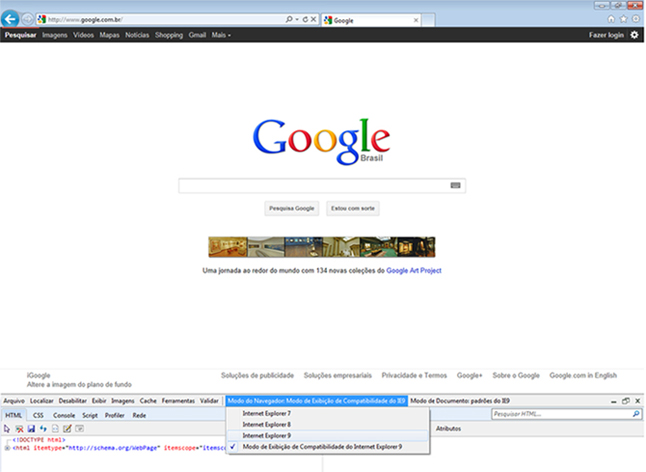Screen dimensions: 646x472
Task: Click the refresh arrows icon in developer toolbar
Action: tap(43, 429)
